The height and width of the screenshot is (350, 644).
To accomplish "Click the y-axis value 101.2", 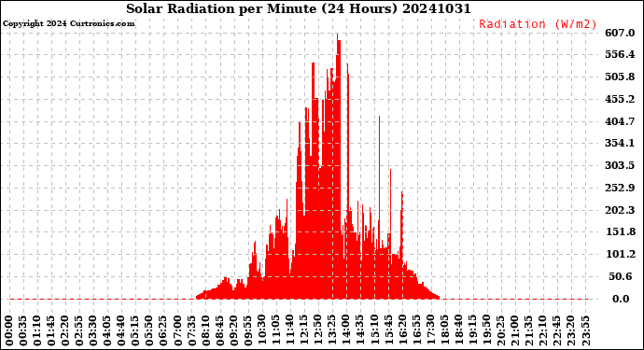I will [x=620, y=254].
